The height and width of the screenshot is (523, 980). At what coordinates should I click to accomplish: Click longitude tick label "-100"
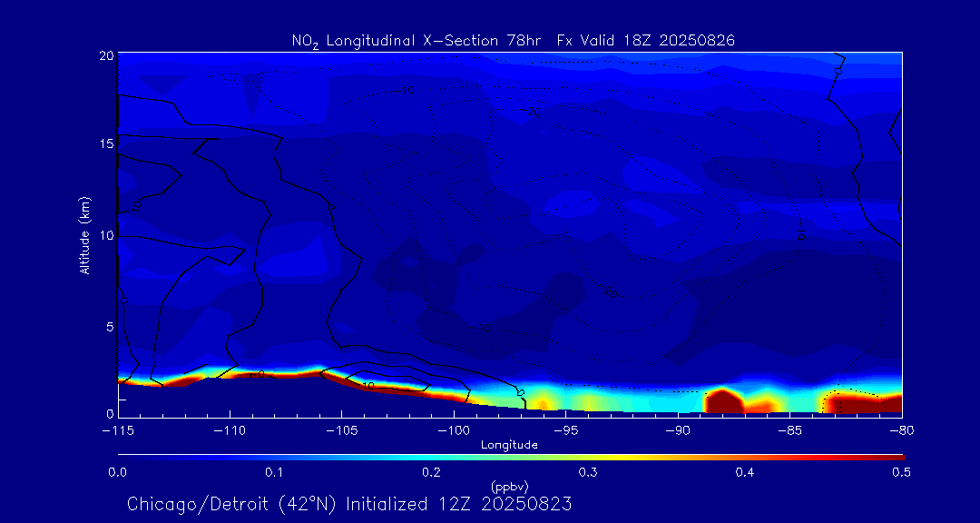click(x=453, y=431)
